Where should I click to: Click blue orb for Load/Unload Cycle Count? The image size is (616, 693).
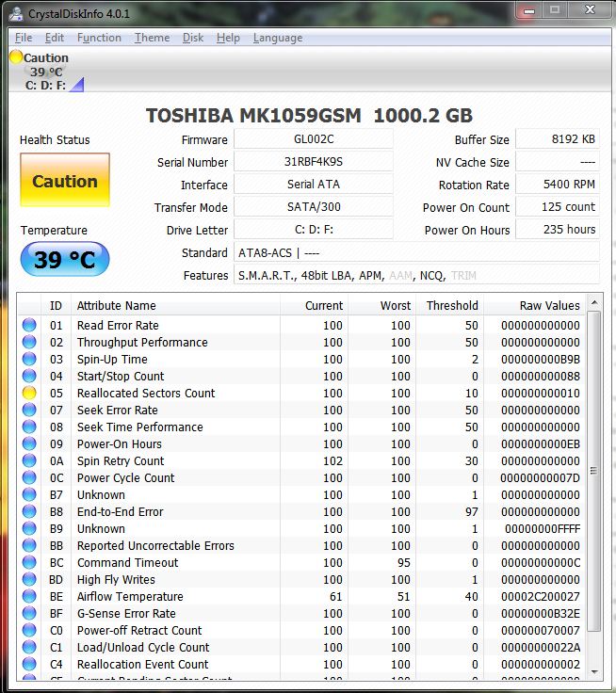click(x=29, y=647)
